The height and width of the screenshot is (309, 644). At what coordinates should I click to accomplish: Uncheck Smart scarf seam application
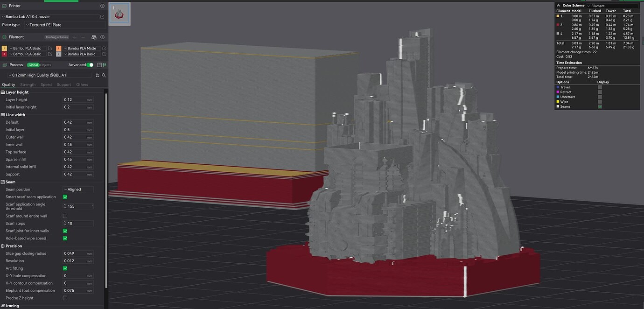(x=65, y=197)
